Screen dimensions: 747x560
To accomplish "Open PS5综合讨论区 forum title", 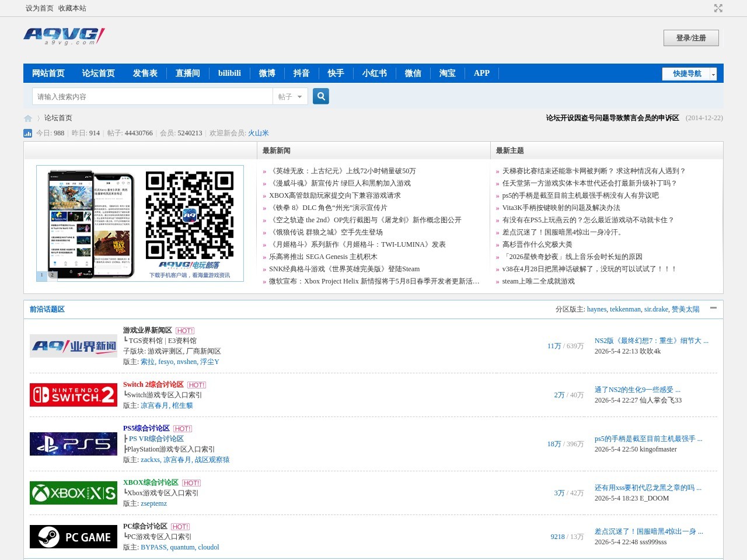I will click(146, 428).
